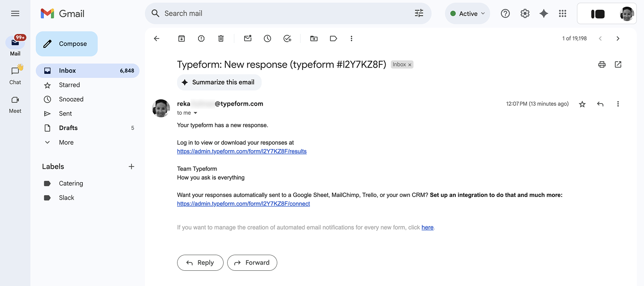Expand the "to me" recipient details
Image resolution: width=644 pixels, height=286 pixels.
click(195, 113)
